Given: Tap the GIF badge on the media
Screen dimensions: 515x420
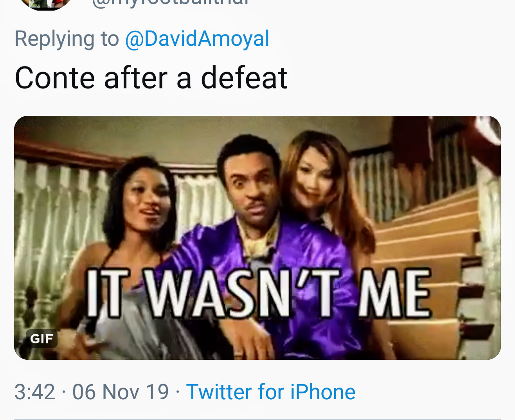Looking at the screenshot, I should click(41, 338).
